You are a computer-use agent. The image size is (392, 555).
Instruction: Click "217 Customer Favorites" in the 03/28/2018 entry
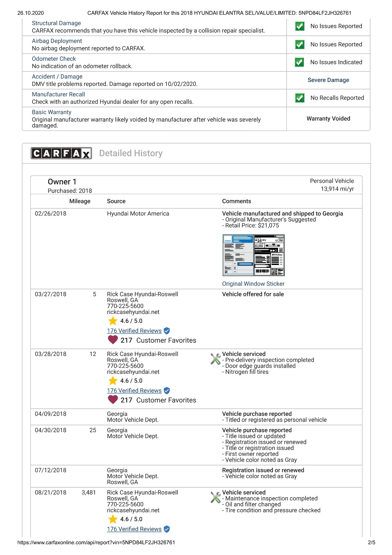tap(158, 400)
